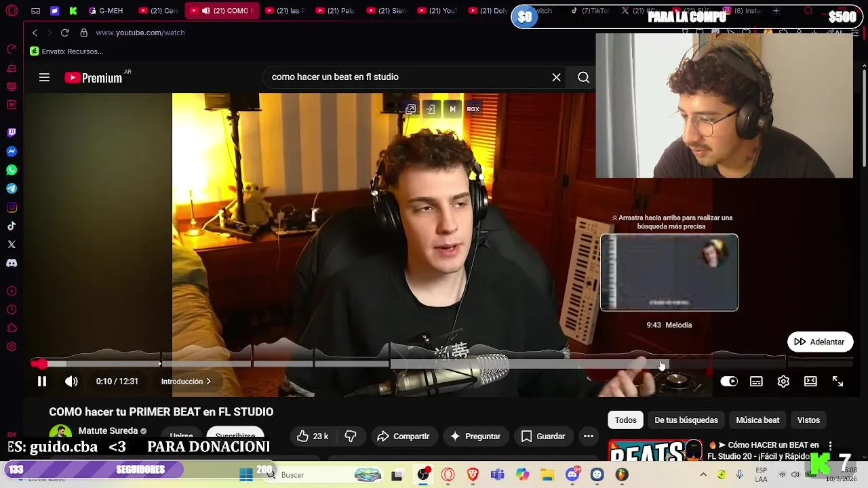Screen dimensions: 868x488
Task: Open Opera browser from the taskbar
Action: (448, 475)
